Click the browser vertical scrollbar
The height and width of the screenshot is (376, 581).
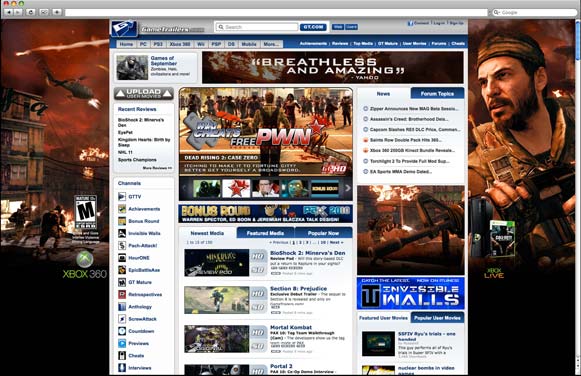578,185
